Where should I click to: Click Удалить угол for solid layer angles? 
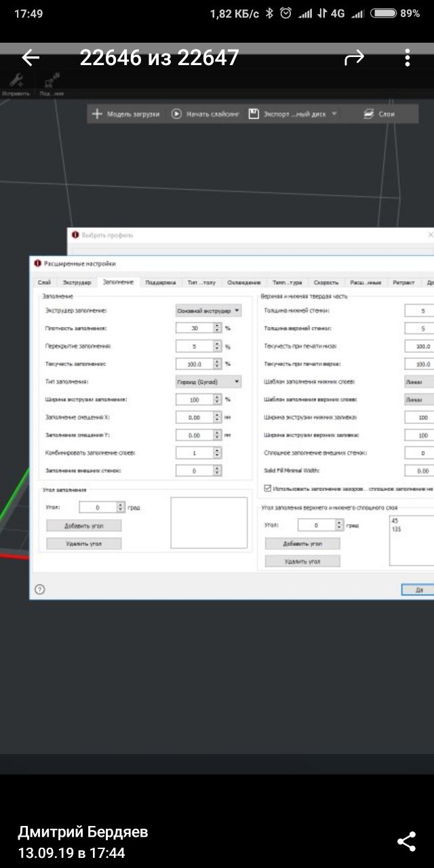[302, 561]
